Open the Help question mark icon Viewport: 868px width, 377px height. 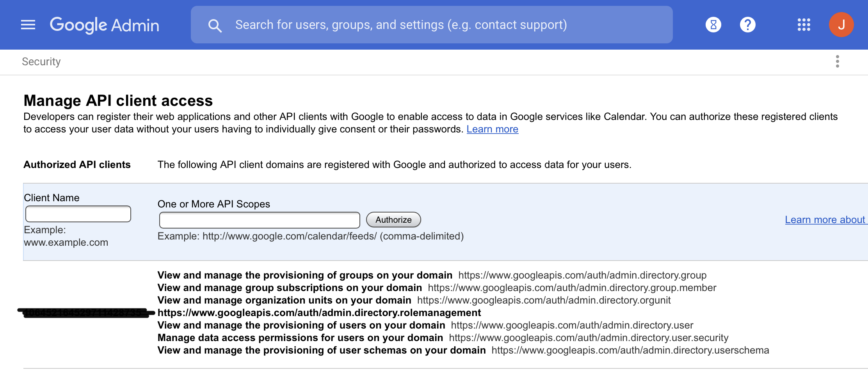click(747, 25)
